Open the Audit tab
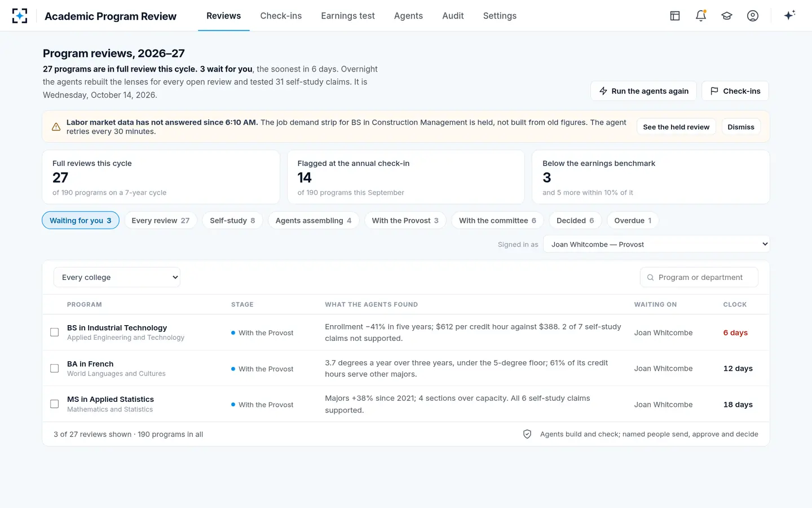Viewport: 812px width, 508px height. 453,16
